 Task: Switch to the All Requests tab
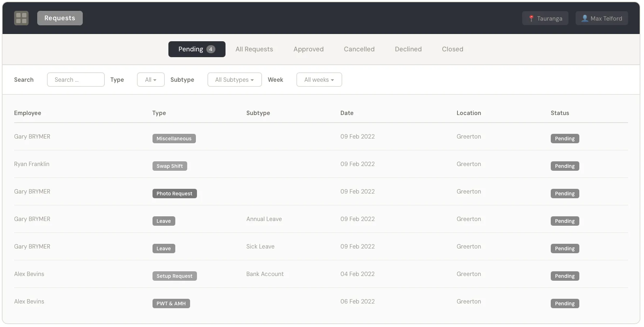pos(254,49)
